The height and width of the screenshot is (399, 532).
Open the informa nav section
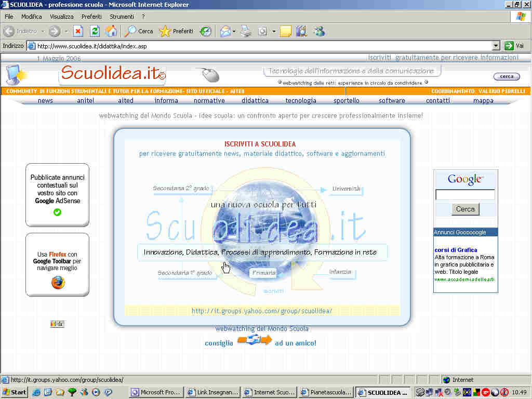(166, 101)
